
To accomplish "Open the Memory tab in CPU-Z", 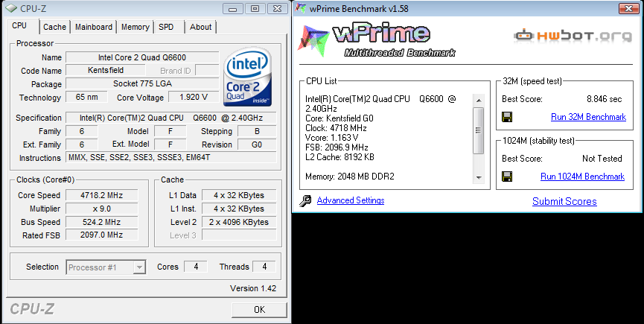I will pos(135,27).
